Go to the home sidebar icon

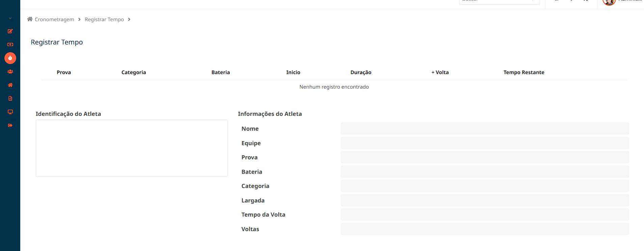tap(10, 85)
